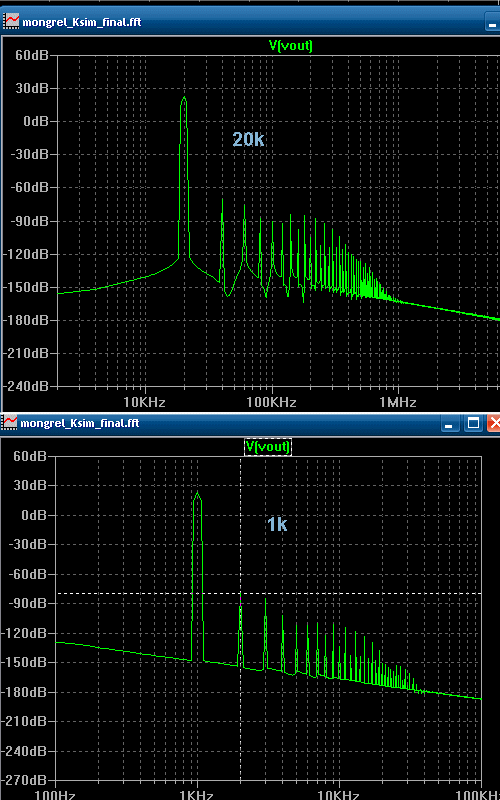Click the blue 20k annotation text

[x=248, y=139]
